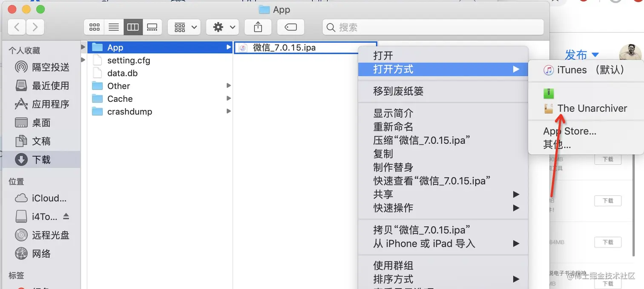The height and width of the screenshot is (289, 644).
Task: Switch to gallery view in Finder toolbar
Action: (152, 27)
